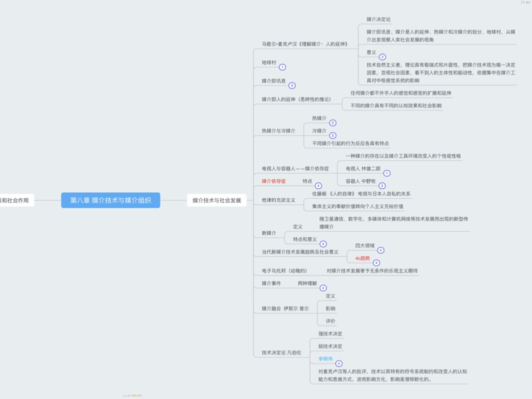Select the 媒介融合 伊契尔 普尔 node

pos(285,309)
